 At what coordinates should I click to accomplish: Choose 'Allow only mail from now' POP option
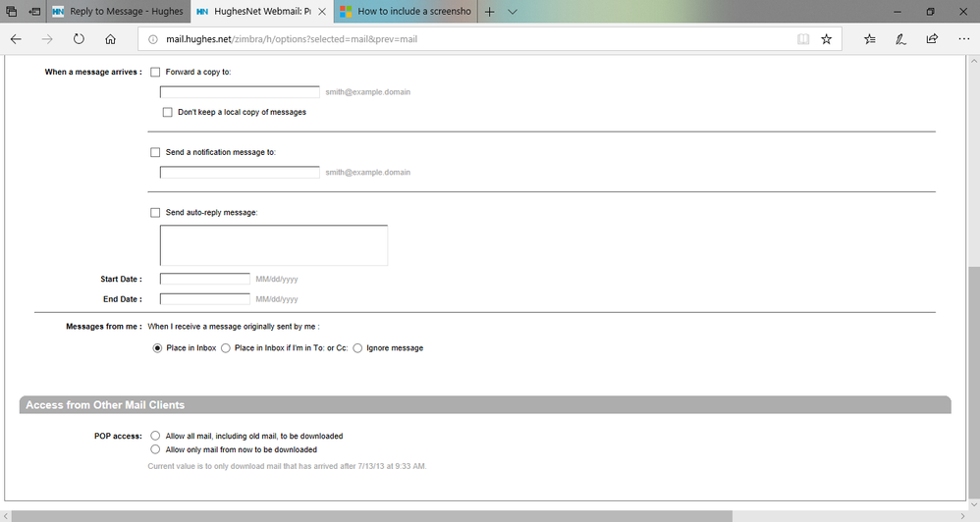coord(155,449)
